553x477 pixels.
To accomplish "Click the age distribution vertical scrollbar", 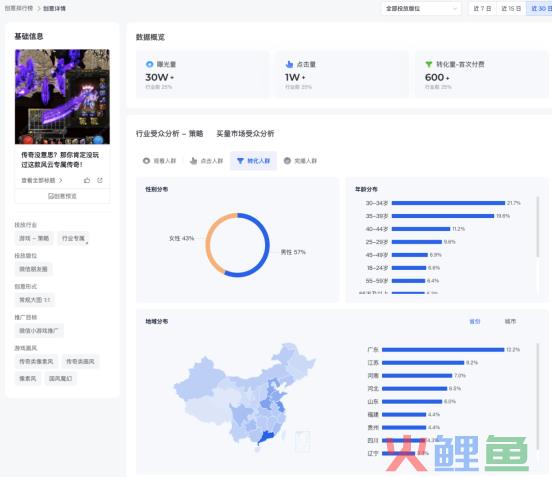I will [538, 227].
